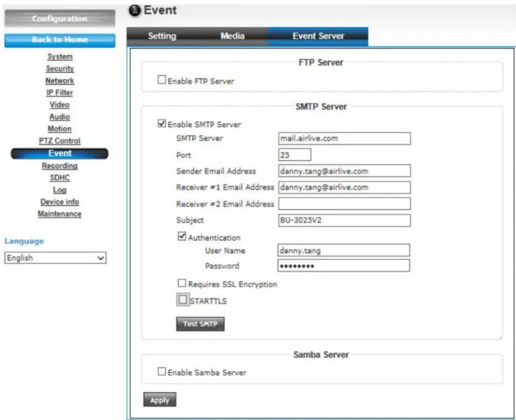
Task: Click the Receiver #1 Email Address field
Action: pos(344,187)
